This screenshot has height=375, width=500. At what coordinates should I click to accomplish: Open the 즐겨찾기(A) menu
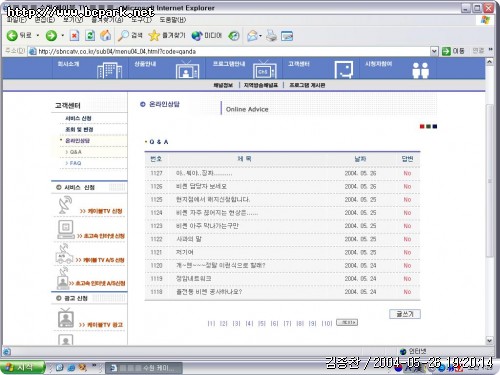click(x=107, y=20)
